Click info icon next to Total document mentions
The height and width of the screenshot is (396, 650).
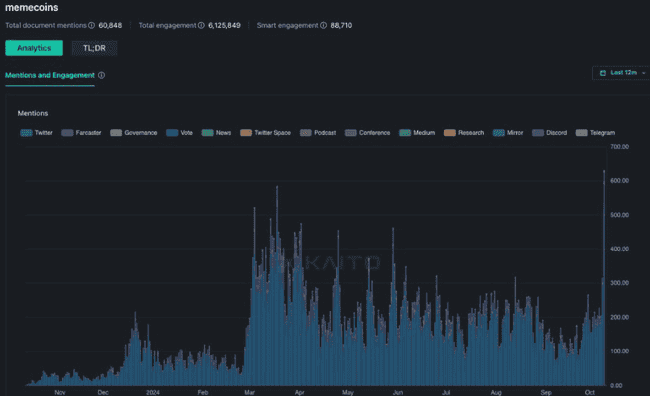pos(92,25)
